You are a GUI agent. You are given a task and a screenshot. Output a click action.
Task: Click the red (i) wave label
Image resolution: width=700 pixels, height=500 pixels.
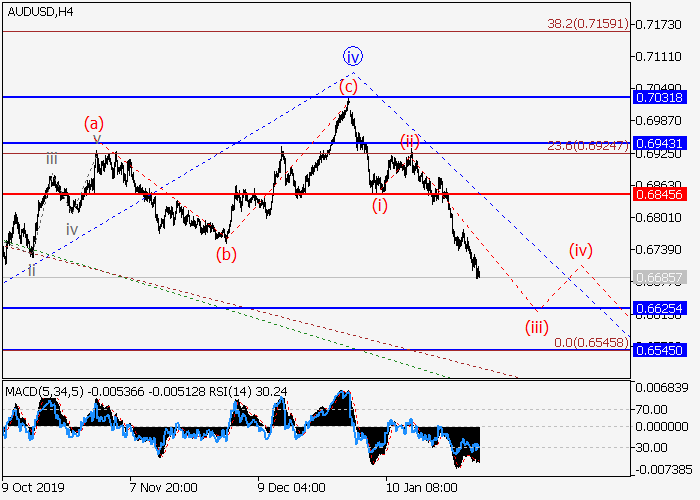coord(380,205)
